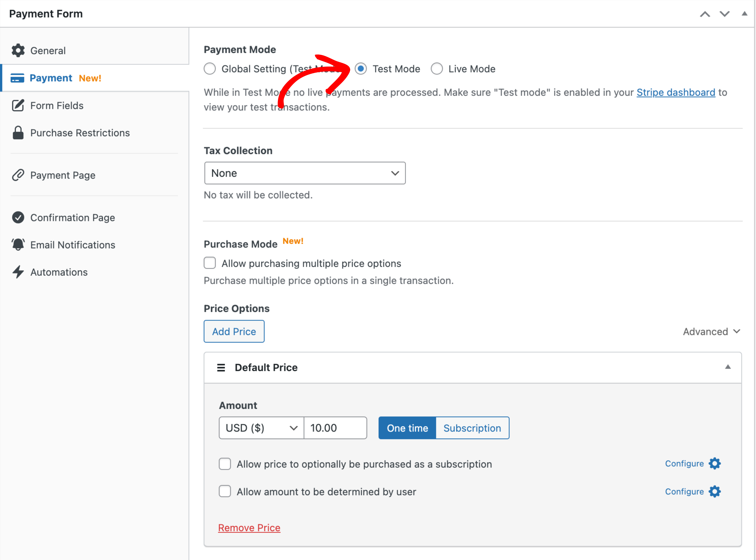Open the Confirmation Page tab
The image size is (756, 560).
click(x=72, y=218)
